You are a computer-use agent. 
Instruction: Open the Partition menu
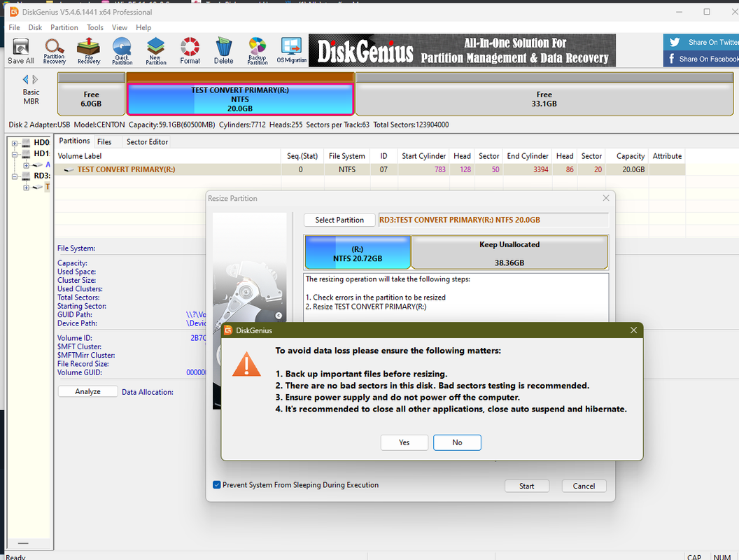64,27
